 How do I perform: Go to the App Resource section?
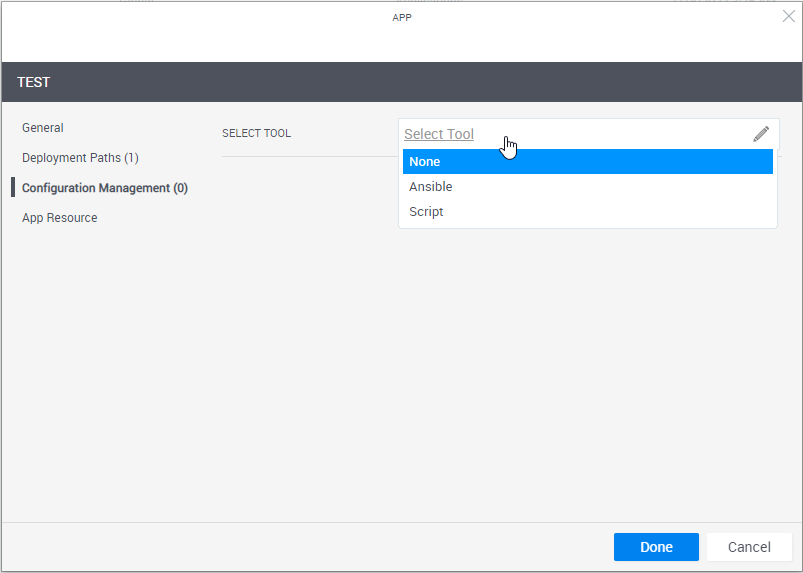(60, 218)
